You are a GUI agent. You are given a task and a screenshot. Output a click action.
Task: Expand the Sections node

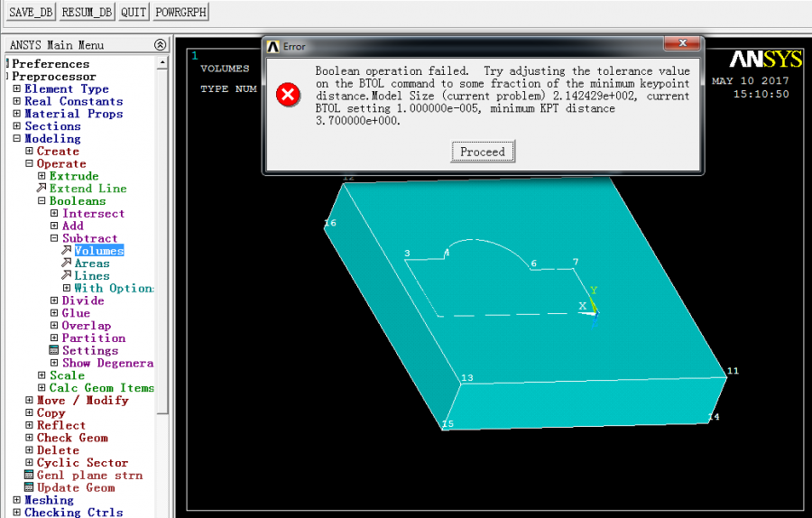click(16, 125)
